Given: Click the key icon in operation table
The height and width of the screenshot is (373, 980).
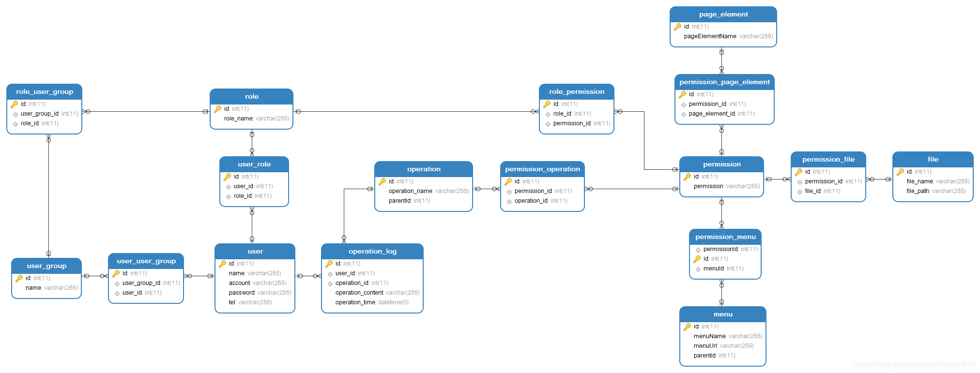Looking at the screenshot, I should coord(382,181).
